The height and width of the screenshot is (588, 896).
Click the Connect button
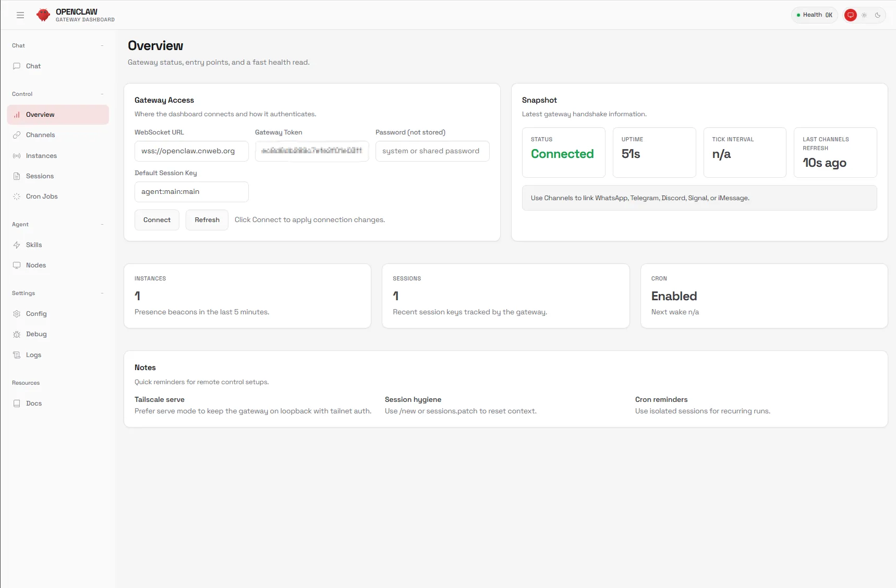tap(156, 220)
